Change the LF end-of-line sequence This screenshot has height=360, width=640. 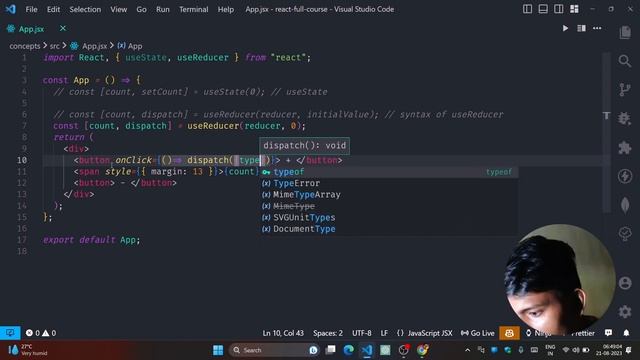pos(384,333)
